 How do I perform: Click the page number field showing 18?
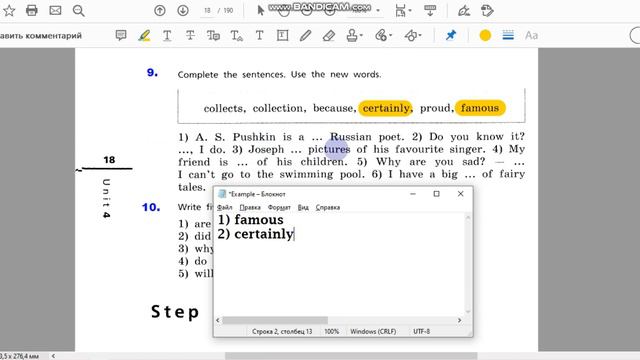pyautogui.click(x=207, y=11)
